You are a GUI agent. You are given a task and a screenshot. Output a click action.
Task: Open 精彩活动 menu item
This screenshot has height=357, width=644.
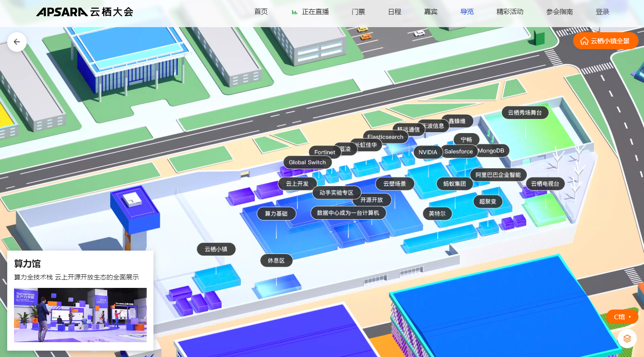coord(510,12)
